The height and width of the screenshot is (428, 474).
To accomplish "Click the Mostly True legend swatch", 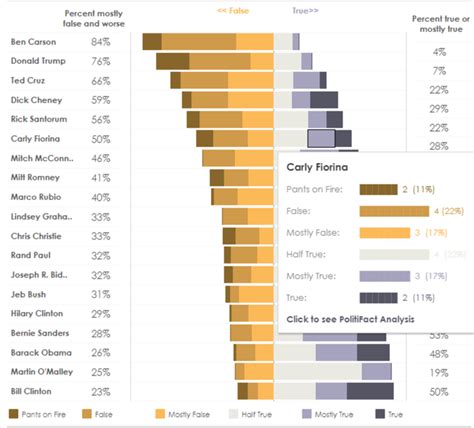I will click(x=307, y=414).
